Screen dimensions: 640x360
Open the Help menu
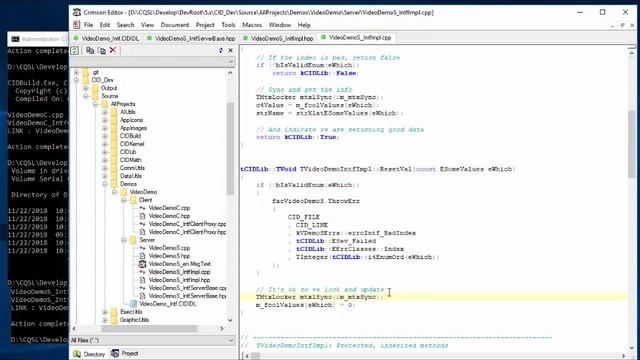(304, 25)
